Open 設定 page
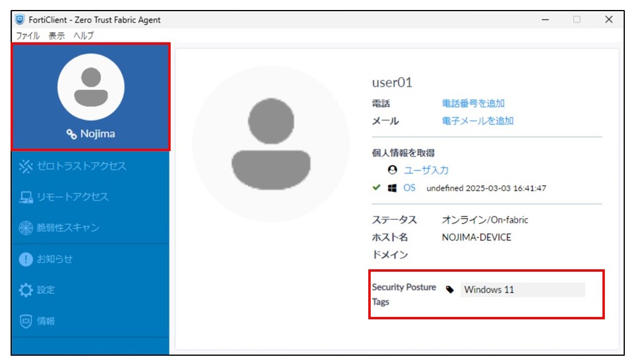This screenshot has width=636, height=364. 46,290
